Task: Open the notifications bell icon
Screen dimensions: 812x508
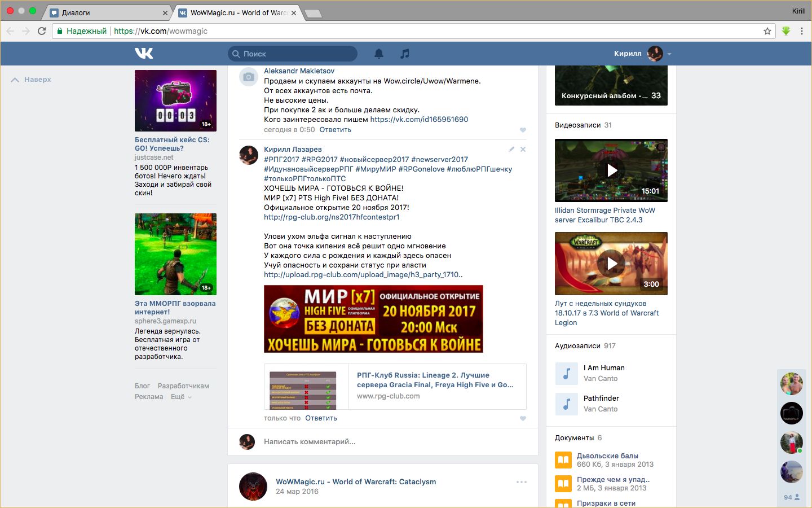Action: tap(379, 54)
